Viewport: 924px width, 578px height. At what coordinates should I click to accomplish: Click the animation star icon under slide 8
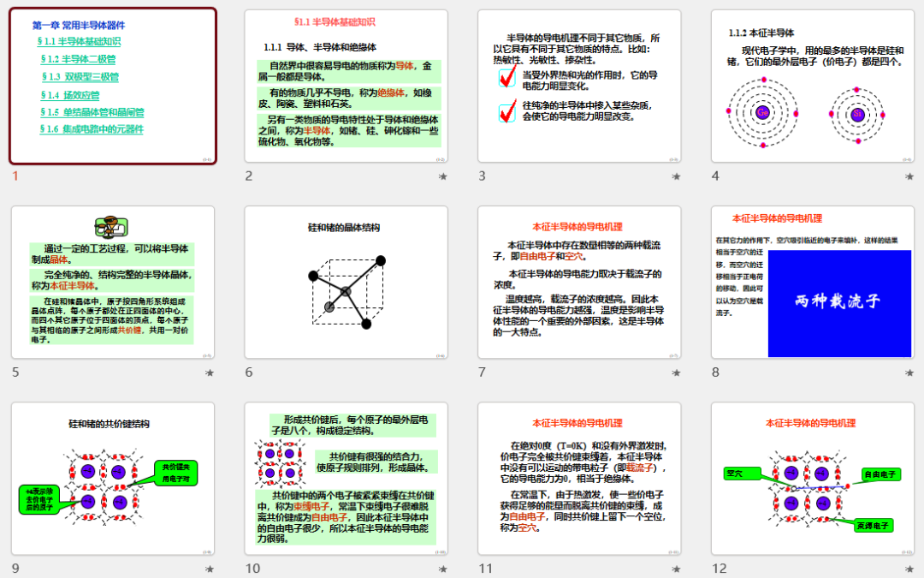(x=909, y=372)
